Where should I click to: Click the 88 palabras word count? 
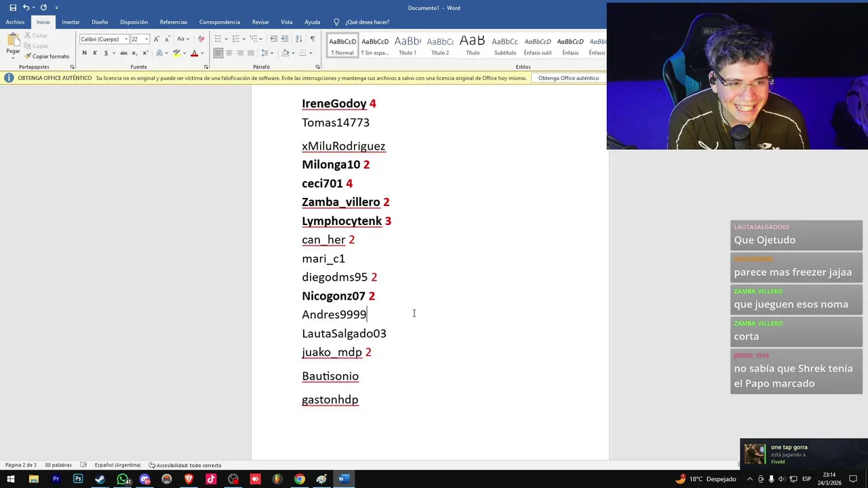58,465
